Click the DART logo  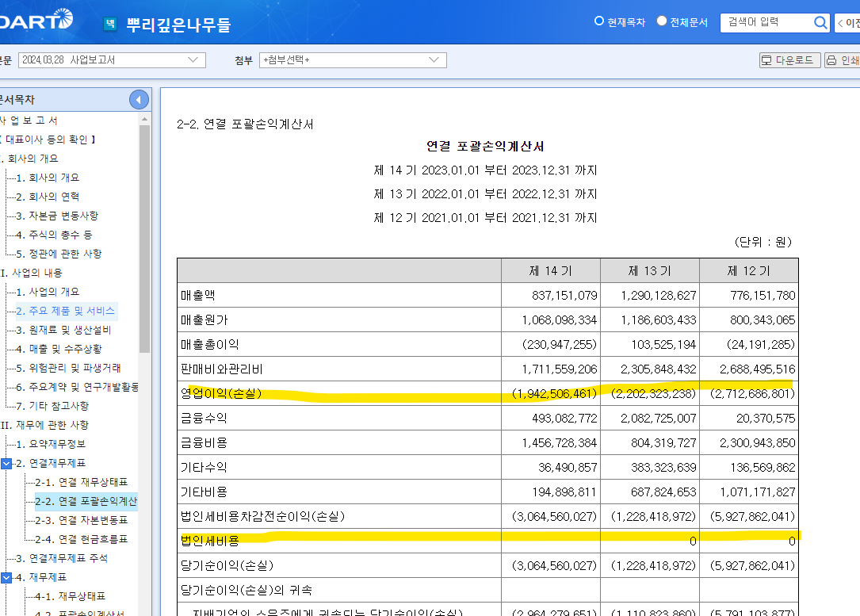click(x=36, y=20)
